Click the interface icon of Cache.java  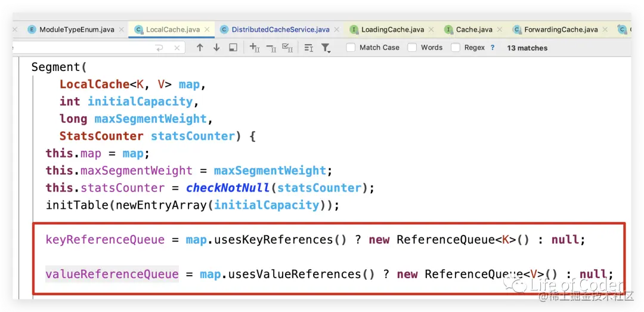(x=448, y=30)
